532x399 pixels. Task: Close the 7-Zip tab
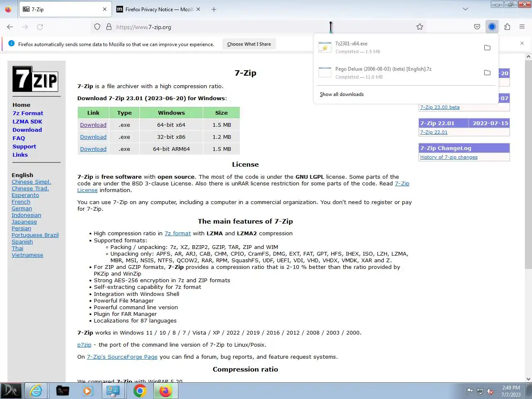[105, 9]
